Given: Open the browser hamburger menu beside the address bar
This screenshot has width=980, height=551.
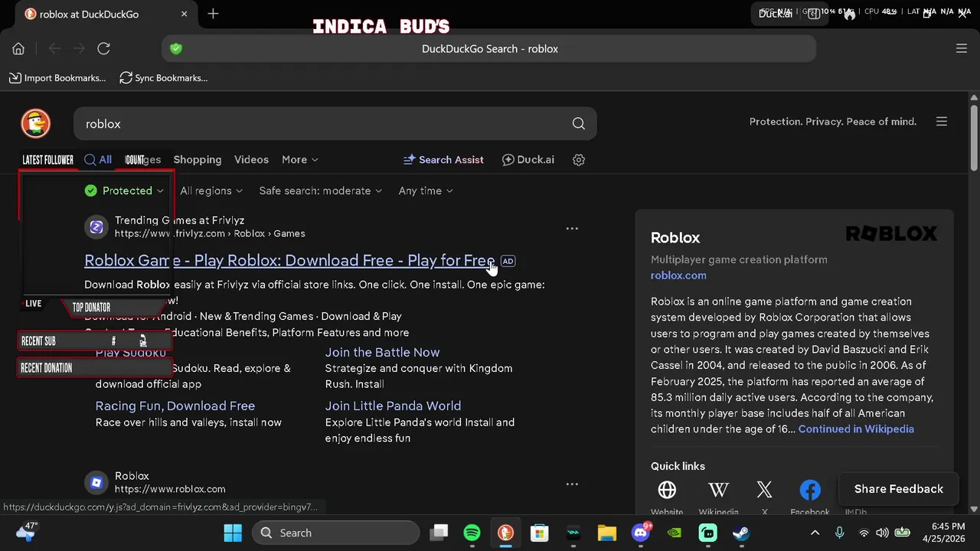Looking at the screenshot, I should coord(962,49).
